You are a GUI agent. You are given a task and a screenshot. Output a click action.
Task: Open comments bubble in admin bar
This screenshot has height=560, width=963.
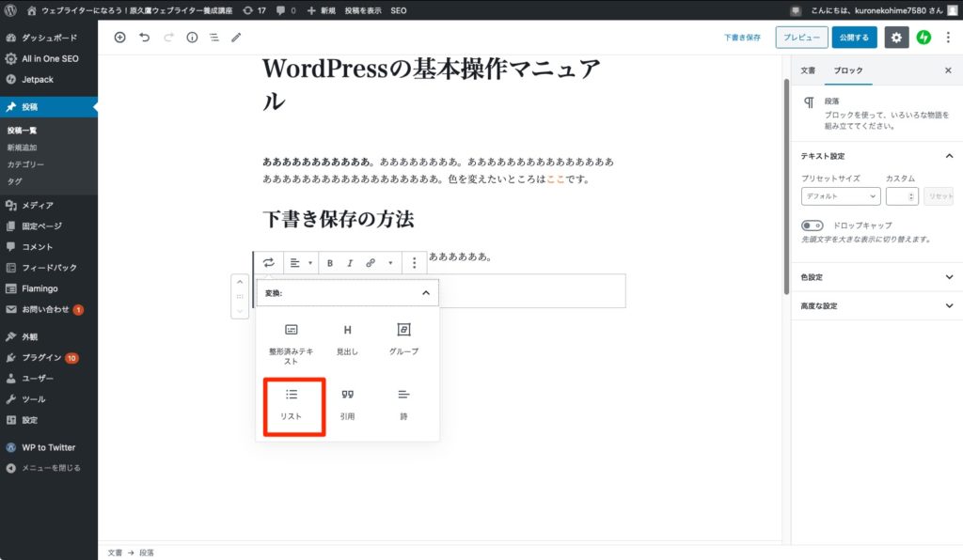point(286,10)
